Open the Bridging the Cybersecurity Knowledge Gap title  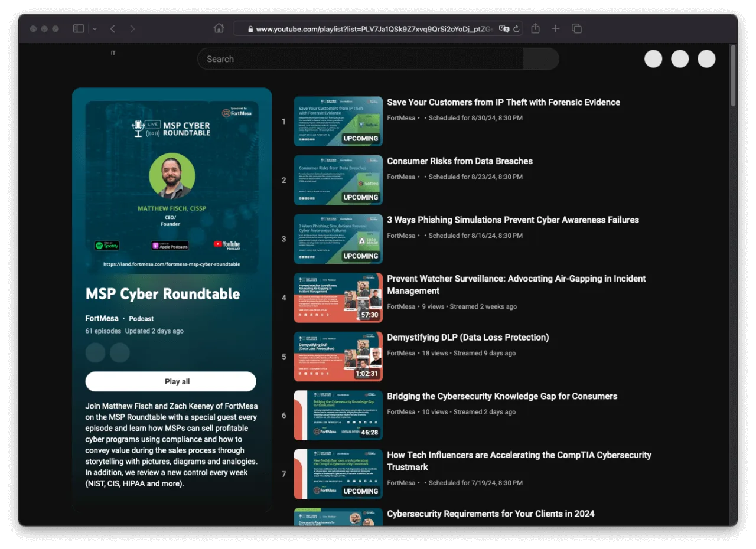point(502,396)
